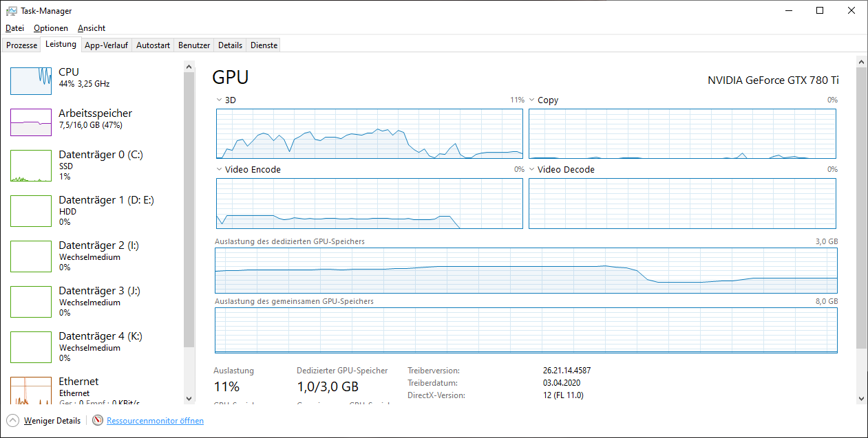The height and width of the screenshot is (438, 868).
Task: Select the CPU performance graph thumbnail
Action: [x=31, y=81]
